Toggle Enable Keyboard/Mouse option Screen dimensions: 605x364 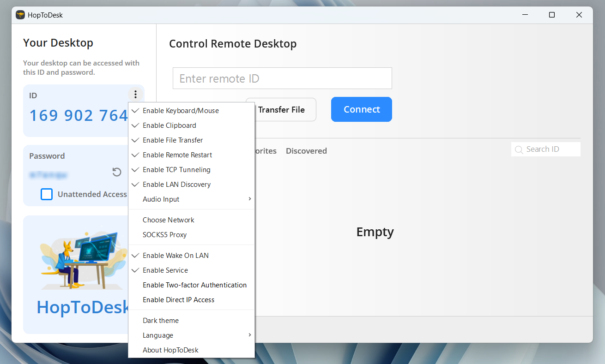click(x=191, y=111)
